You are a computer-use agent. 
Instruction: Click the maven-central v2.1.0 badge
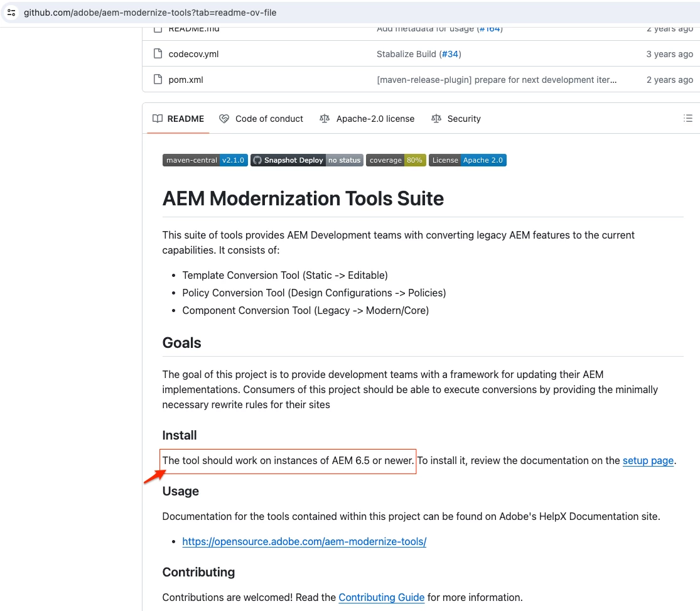(205, 160)
